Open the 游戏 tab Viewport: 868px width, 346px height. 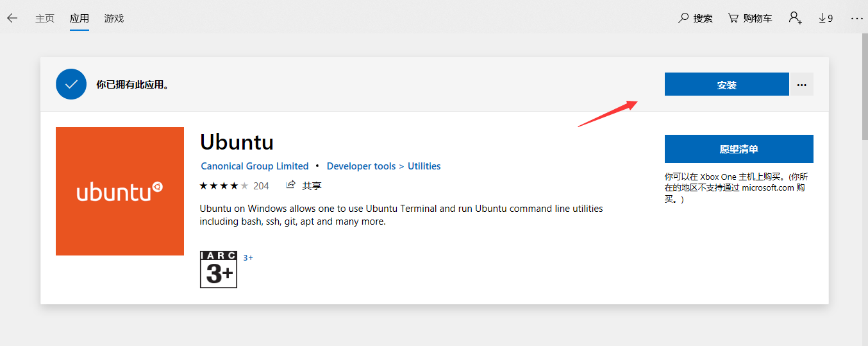pos(114,18)
